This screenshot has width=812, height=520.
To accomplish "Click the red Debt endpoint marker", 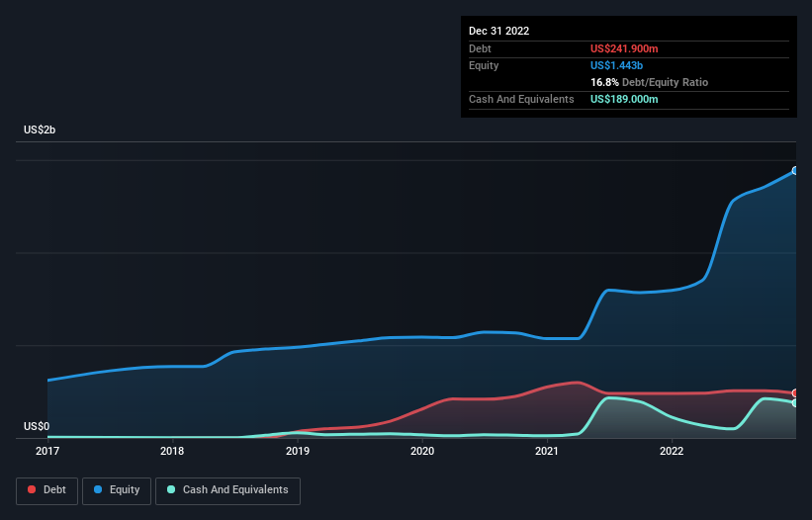I will click(x=795, y=393).
